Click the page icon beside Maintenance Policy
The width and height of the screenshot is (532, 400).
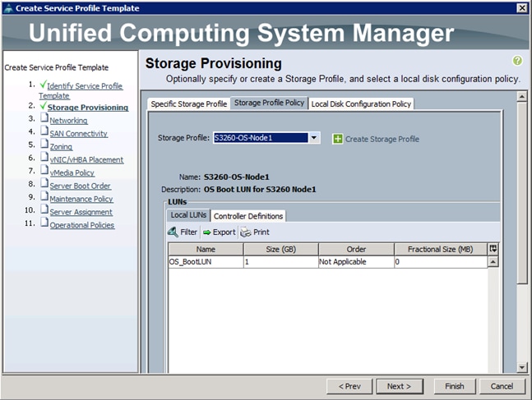pyautogui.click(x=44, y=196)
